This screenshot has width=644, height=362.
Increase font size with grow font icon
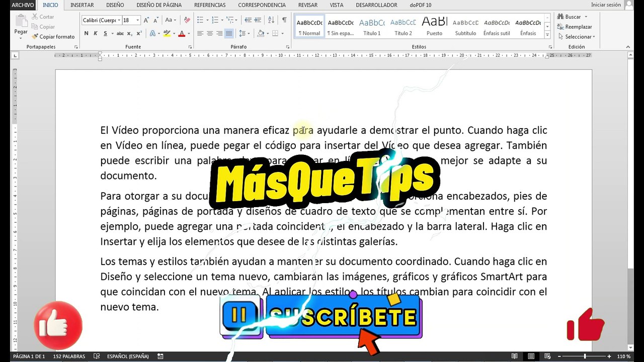pos(146,20)
